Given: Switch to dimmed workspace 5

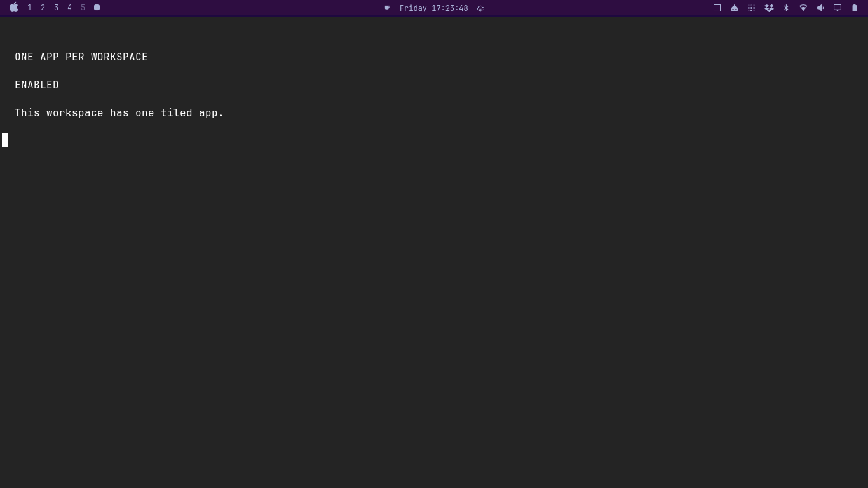Looking at the screenshot, I should click(83, 8).
